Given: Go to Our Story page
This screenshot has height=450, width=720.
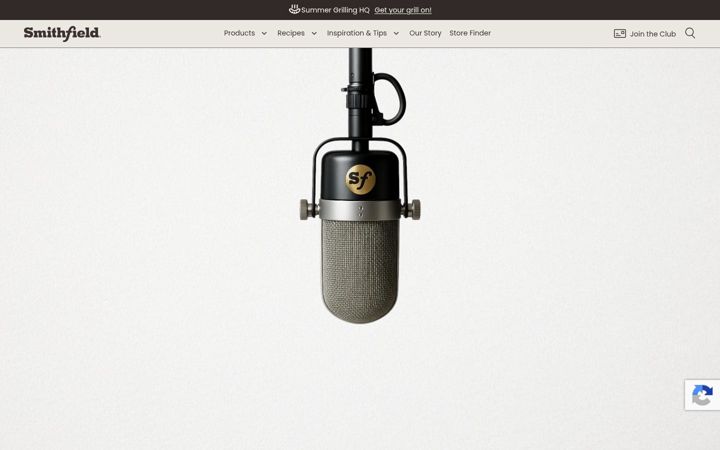Looking at the screenshot, I should click(x=425, y=33).
